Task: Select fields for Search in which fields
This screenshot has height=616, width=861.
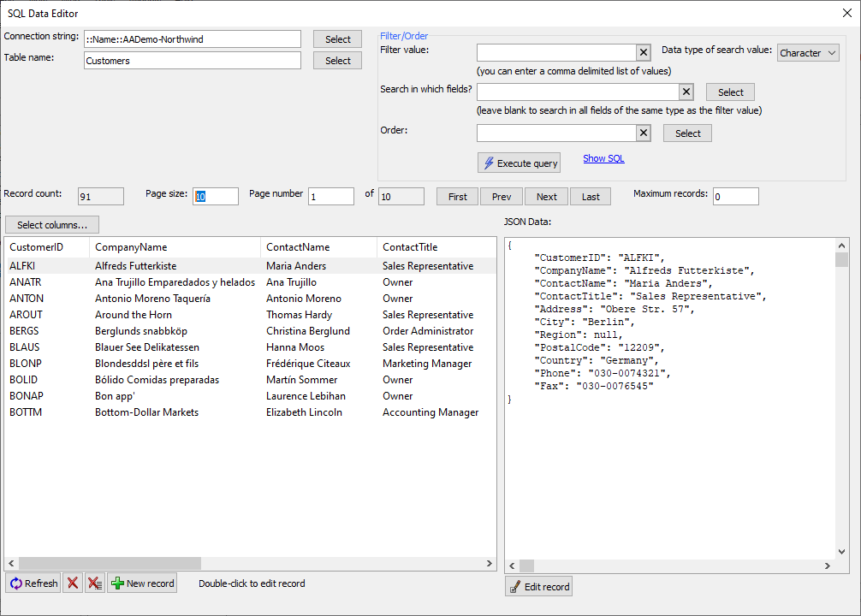Action: pyautogui.click(x=730, y=92)
